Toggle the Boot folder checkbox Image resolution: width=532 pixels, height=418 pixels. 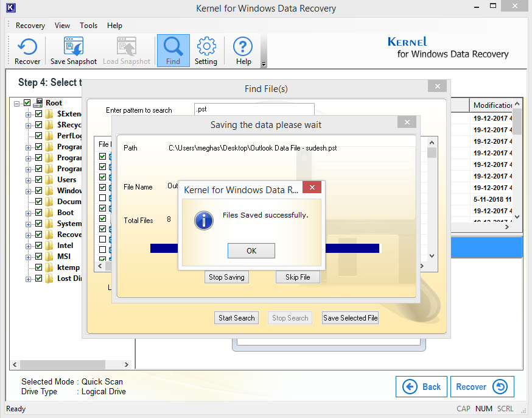point(39,212)
